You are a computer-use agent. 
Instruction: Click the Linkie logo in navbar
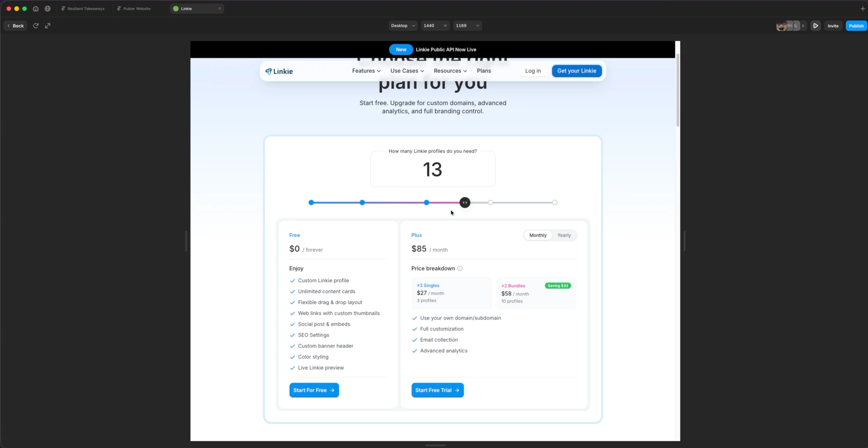tap(279, 71)
